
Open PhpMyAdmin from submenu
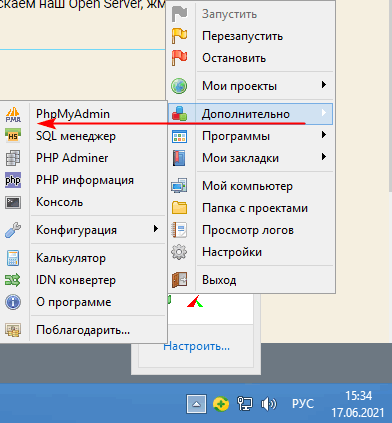83,114
